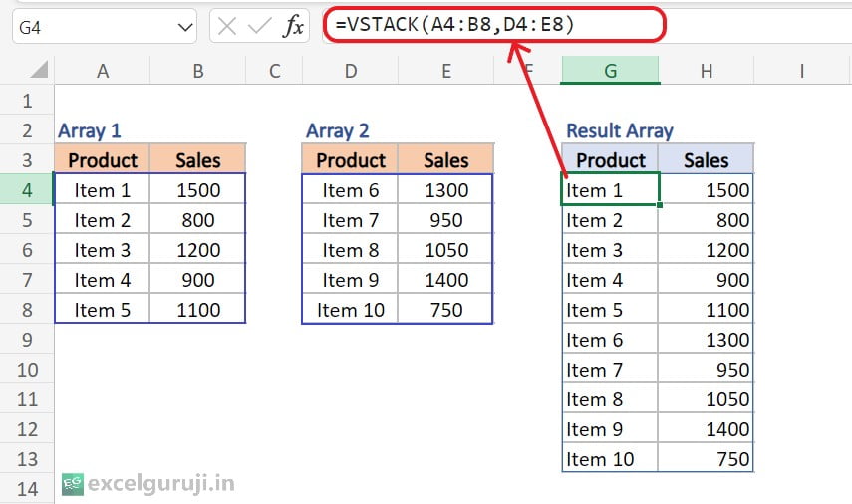Click Array 1 'Product' header cell
This screenshot has width=852, height=504.
(103, 160)
